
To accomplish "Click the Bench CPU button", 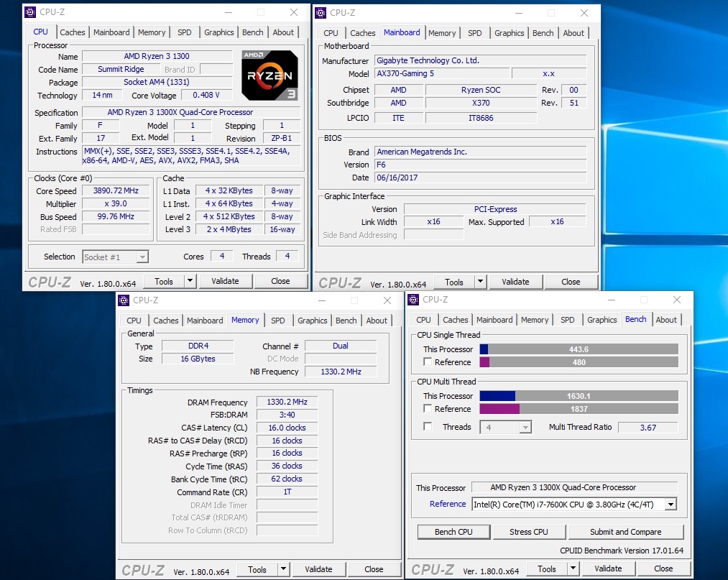I will (453, 532).
